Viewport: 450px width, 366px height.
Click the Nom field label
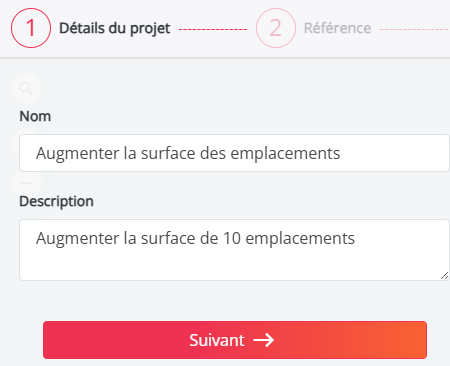(x=35, y=116)
